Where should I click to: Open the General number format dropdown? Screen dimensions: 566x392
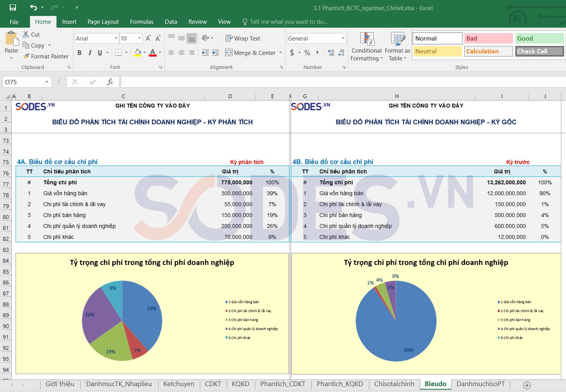click(x=343, y=38)
